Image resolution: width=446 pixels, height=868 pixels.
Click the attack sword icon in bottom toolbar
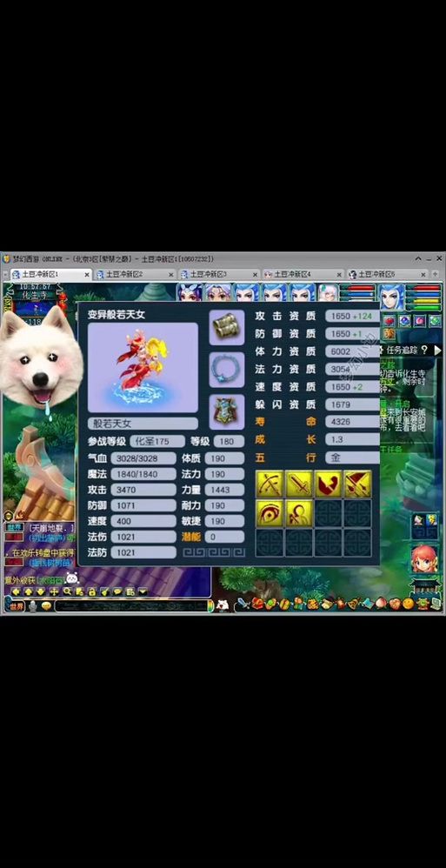coord(244,604)
